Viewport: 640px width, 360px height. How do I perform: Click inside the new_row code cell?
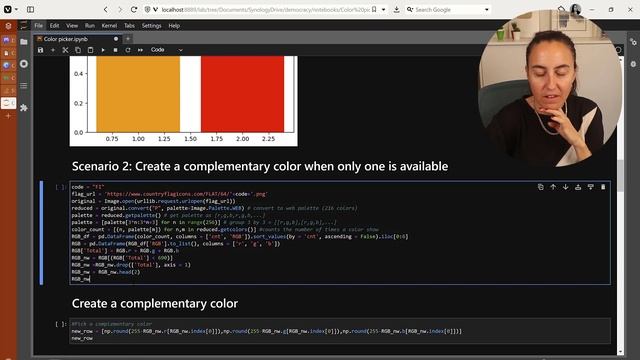340,331
